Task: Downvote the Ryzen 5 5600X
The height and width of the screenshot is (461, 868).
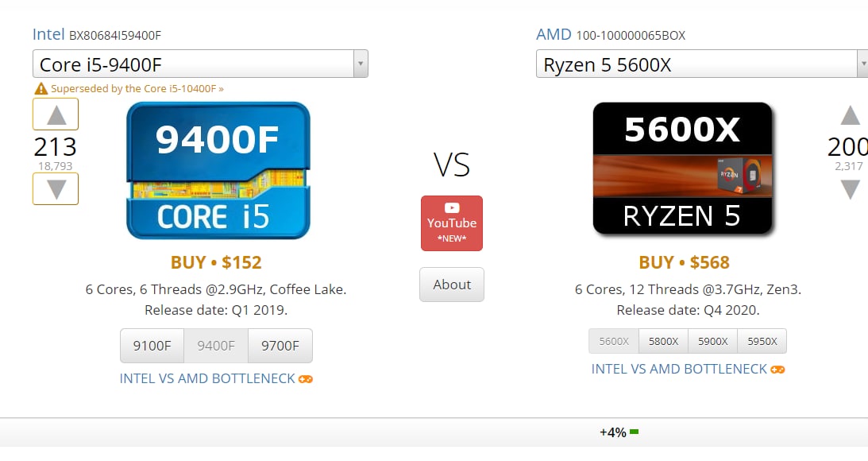Action: 851,189
